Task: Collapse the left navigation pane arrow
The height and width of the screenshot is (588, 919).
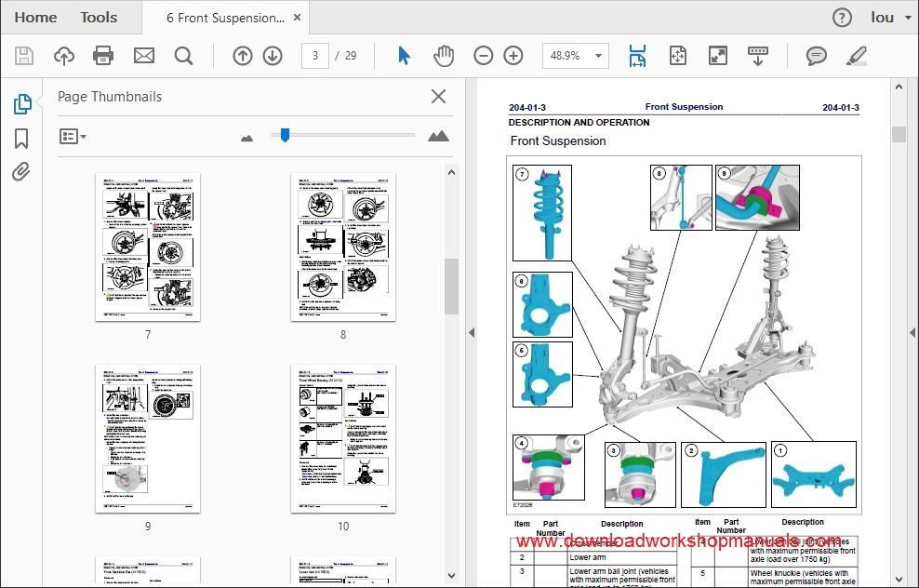Action: tap(472, 332)
